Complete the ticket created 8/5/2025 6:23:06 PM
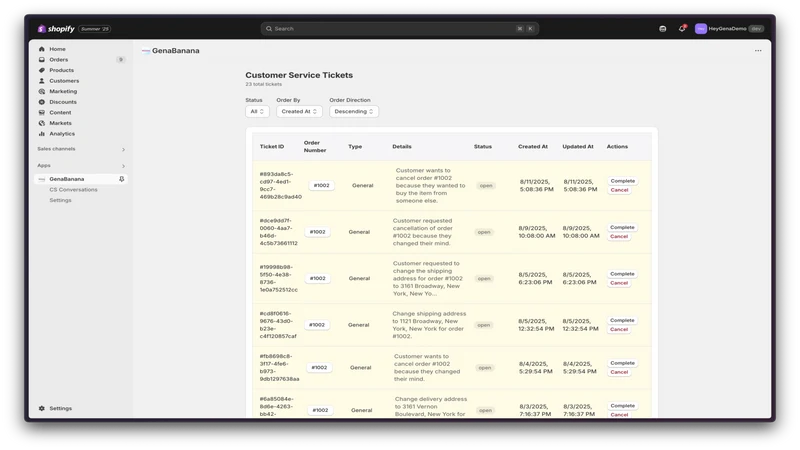 click(x=622, y=274)
